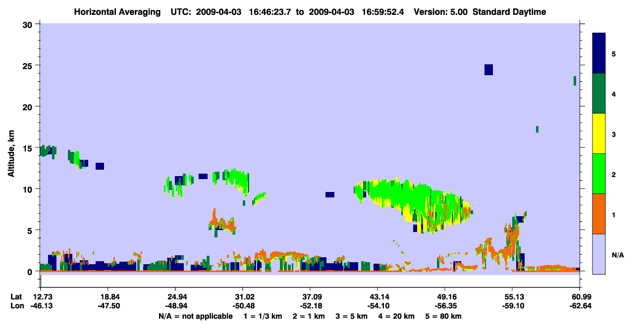
Task: Click the longitude value -47.50
Action: pyautogui.click(x=108, y=306)
